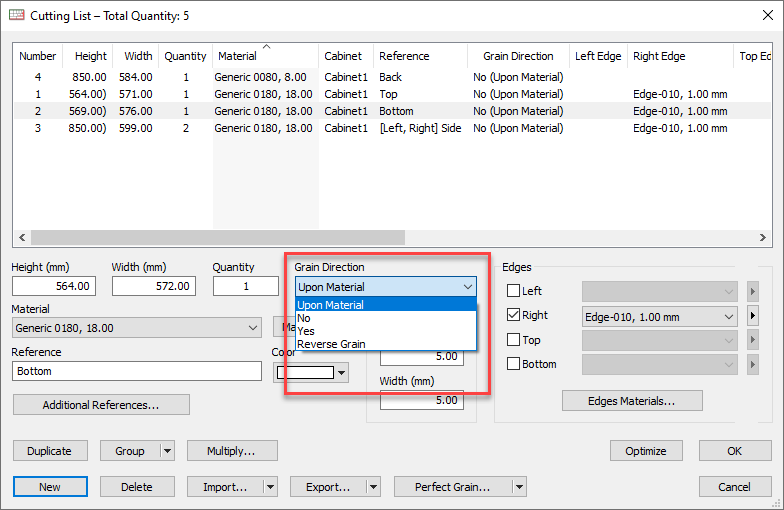Screen dimensions: 784x510
Task: Click the Height (mm) input field
Action: tap(54, 286)
